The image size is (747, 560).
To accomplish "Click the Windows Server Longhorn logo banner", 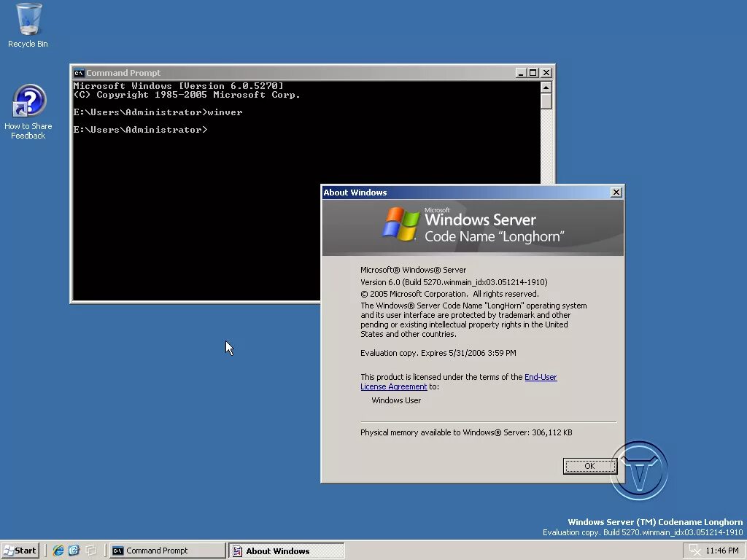I will point(473,227).
